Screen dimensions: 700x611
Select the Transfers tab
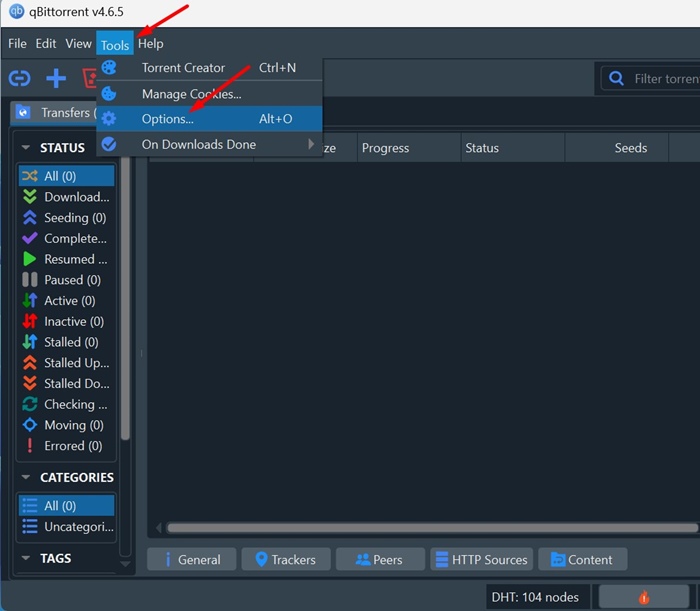tap(54, 112)
